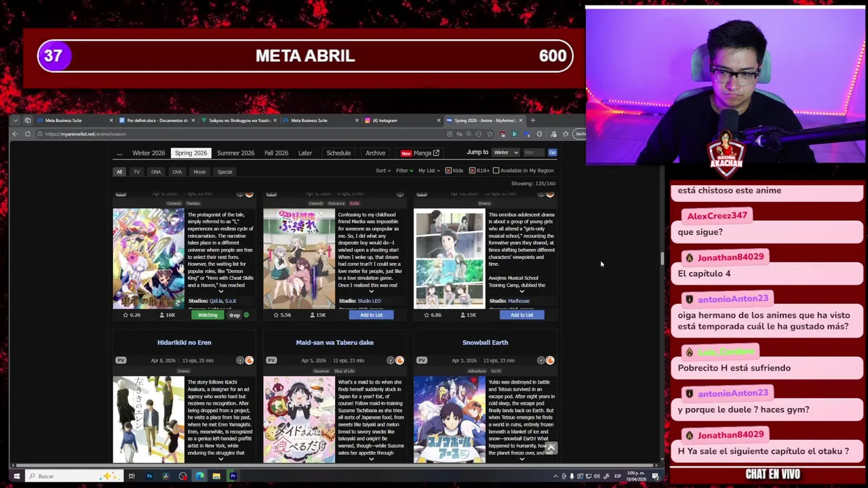
Task: Open Photoshop from the taskbar
Action: pyautogui.click(x=149, y=476)
